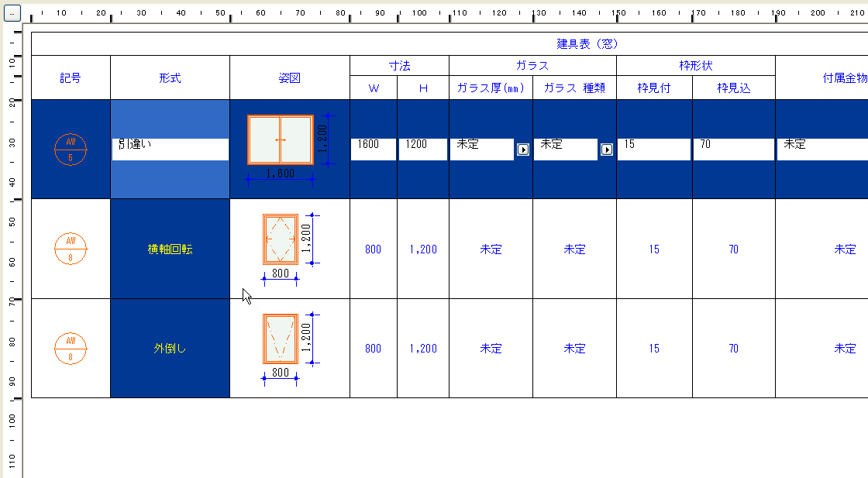Click the 付属金物 field in the selected row
This screenshot has height=478, width=868.
[x=822, y=150]
